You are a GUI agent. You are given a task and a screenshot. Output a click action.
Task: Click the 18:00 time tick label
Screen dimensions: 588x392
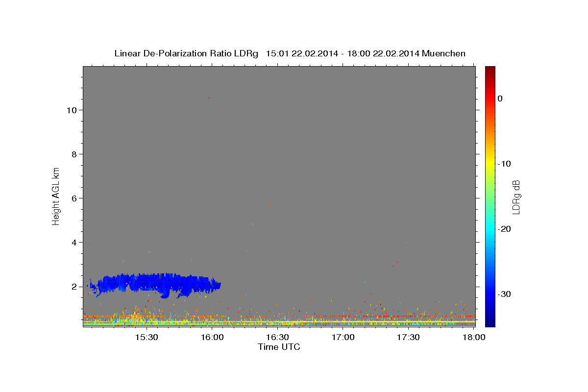coord(474,337)
